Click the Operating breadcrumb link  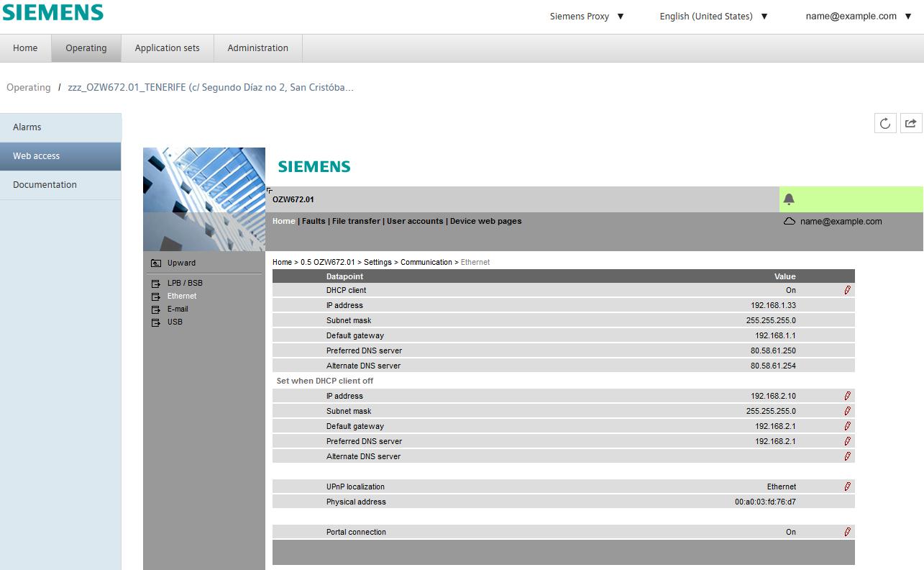tap(29, 87)
